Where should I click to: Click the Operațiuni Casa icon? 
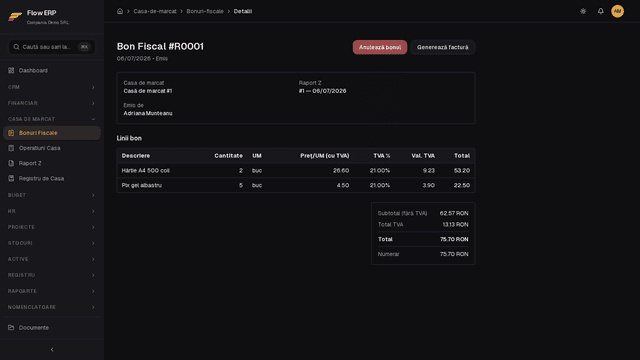pos(11,148)
